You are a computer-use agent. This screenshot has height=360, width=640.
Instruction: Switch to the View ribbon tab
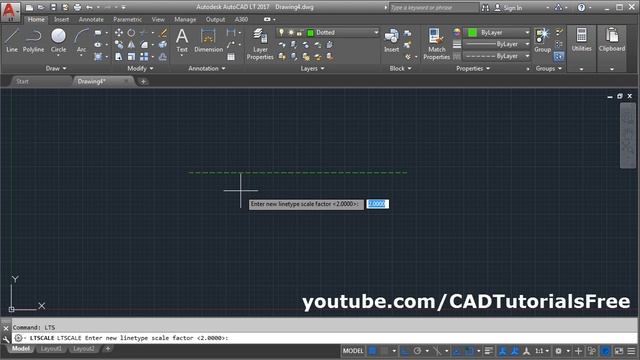click(158, 19)
